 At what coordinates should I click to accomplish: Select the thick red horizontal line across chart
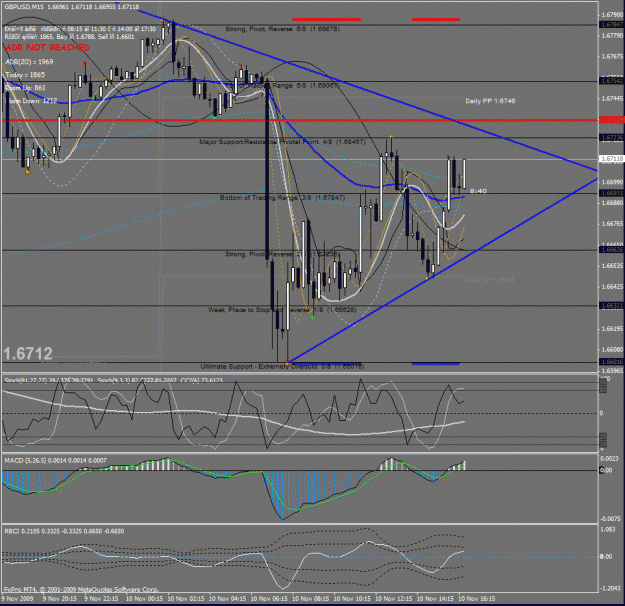coord(300,120)
